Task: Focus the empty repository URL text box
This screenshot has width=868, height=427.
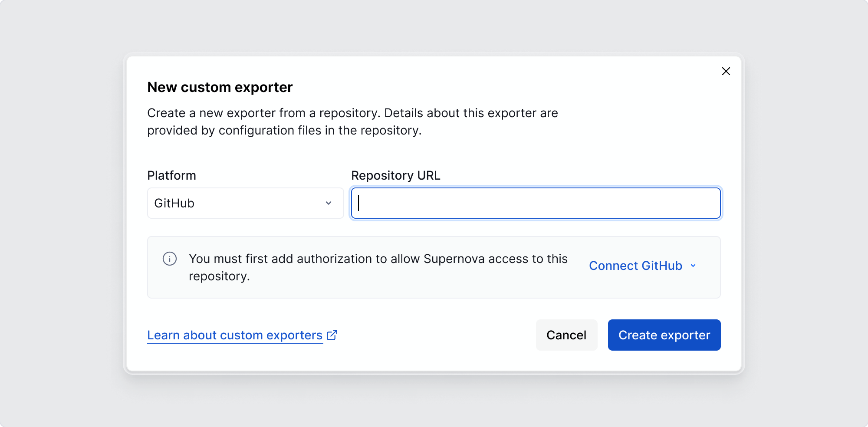Action: click(x=536, y=203)
